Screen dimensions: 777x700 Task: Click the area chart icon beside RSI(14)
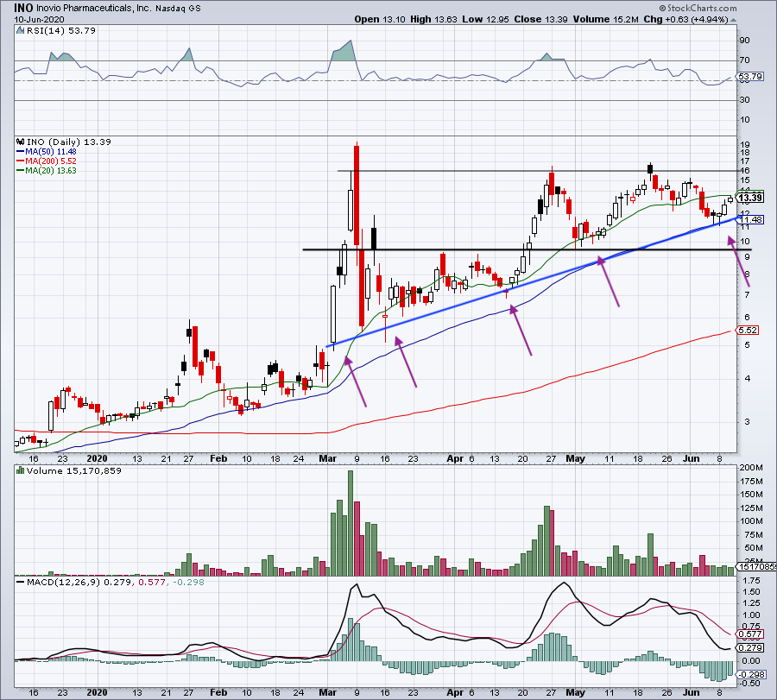coord(21,30)
